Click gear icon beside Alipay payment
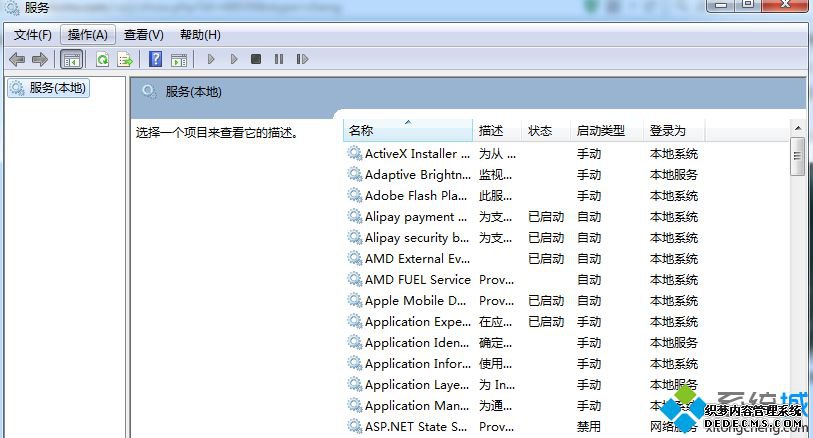813x438 pixels. click(355, 217)
